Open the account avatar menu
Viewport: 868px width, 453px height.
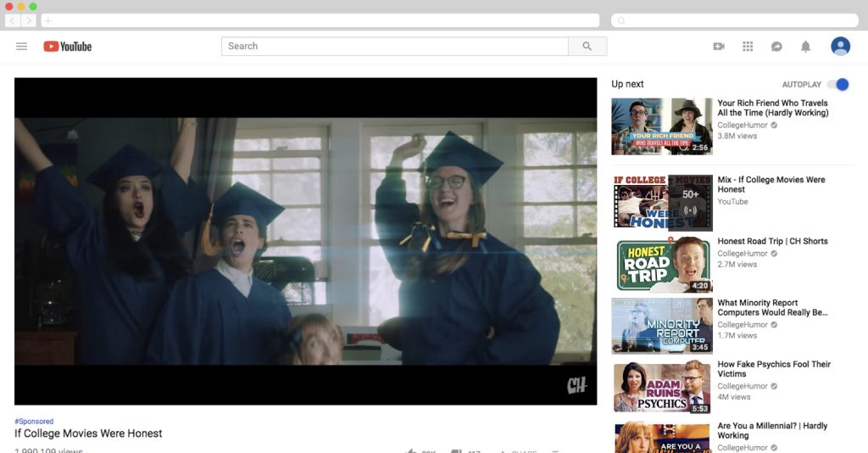840,46
